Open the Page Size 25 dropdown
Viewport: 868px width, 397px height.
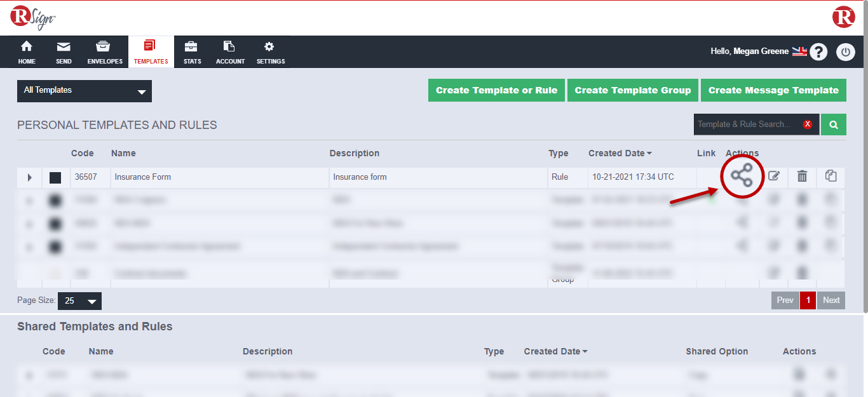coord(79,301)
